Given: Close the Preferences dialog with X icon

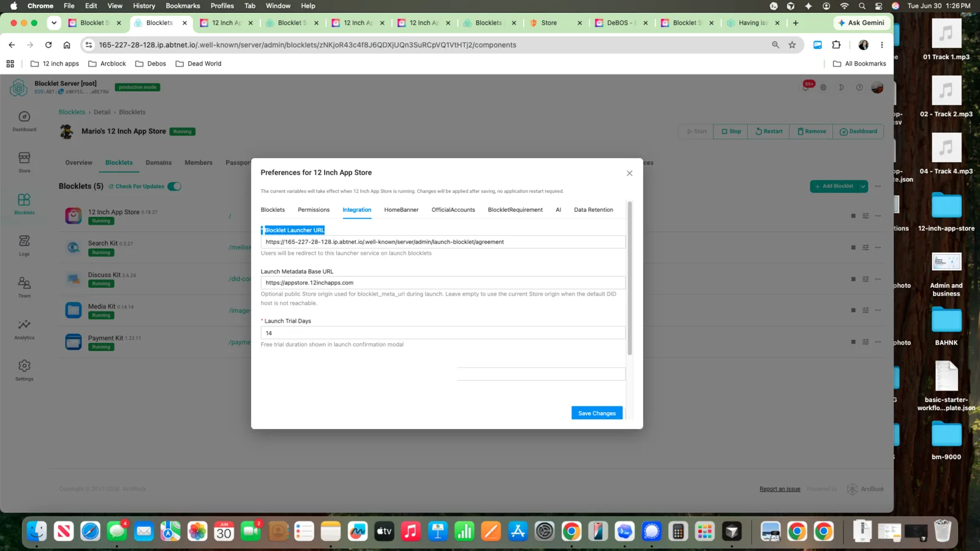Looking at the screenshot, I should point(629,173).
